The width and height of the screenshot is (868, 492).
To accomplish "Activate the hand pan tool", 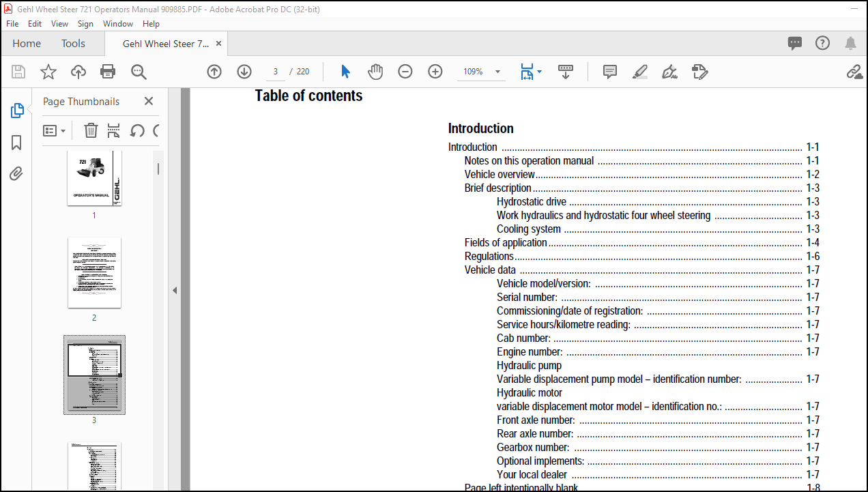I will coord(375,72).
